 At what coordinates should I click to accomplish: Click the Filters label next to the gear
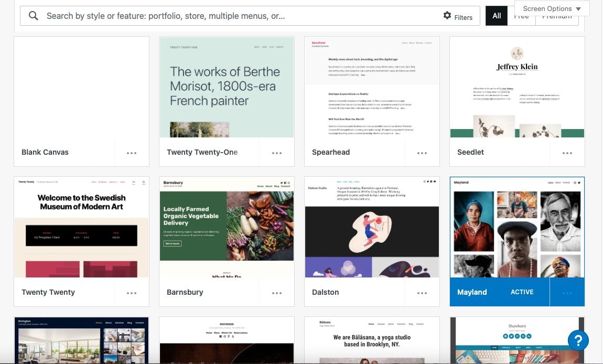464,17
